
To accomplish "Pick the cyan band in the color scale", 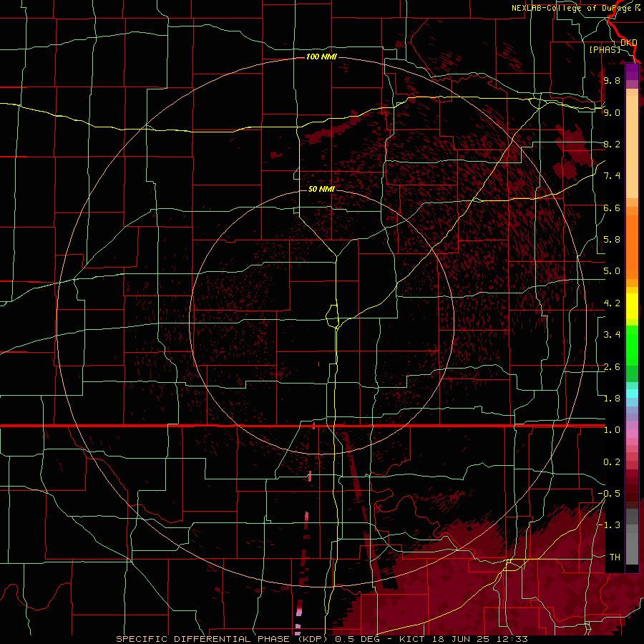I will [x=632, y=394].
